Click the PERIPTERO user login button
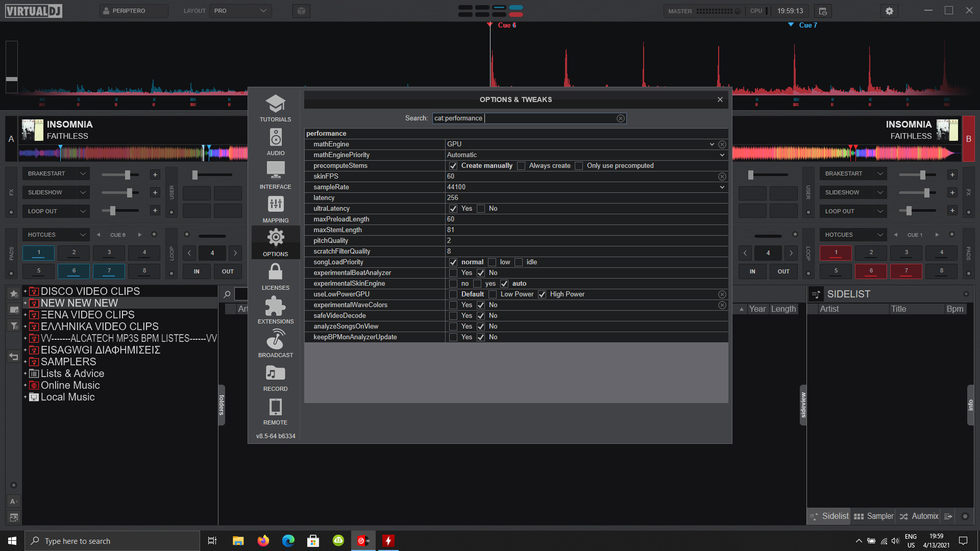 [x=134, y=11]
